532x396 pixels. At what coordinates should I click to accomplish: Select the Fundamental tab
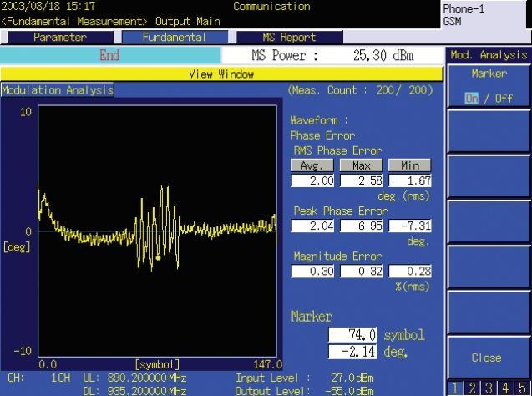(175, 37)
